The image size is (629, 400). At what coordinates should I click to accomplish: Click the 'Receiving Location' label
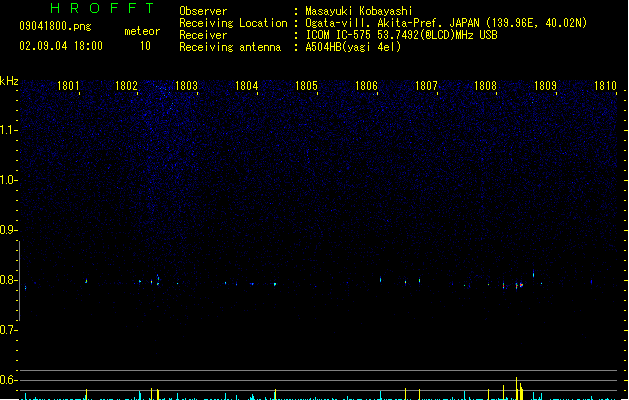pyautogui.click(x=233, y=23)
